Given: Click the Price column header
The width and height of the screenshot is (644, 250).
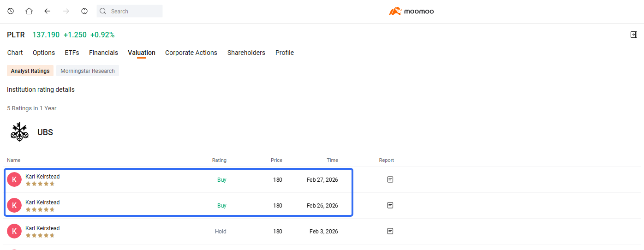Looking at the screenshot, I should pos(276,160).
